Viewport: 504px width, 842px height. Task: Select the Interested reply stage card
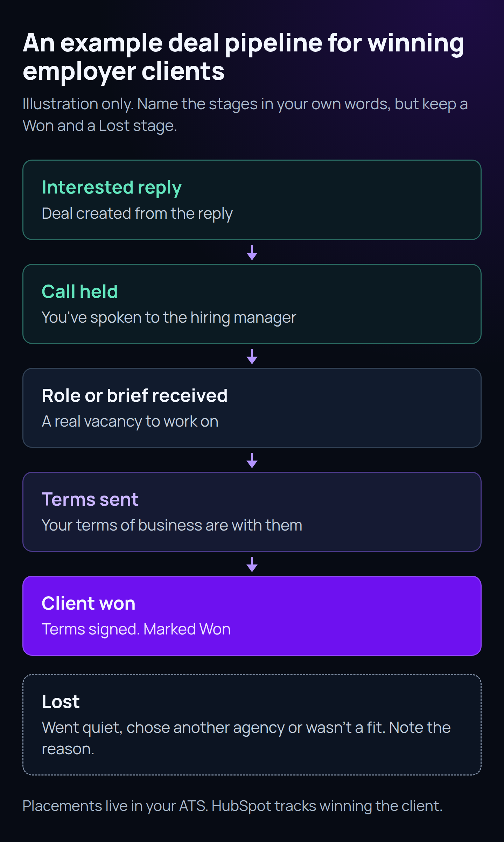tap(252, 200)
